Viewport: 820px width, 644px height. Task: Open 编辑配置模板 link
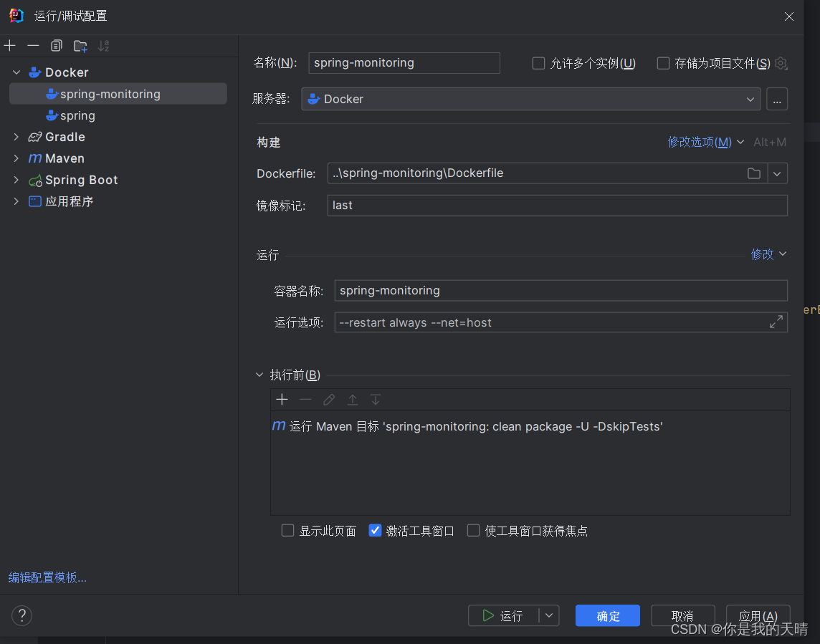(x=47, y=577)
